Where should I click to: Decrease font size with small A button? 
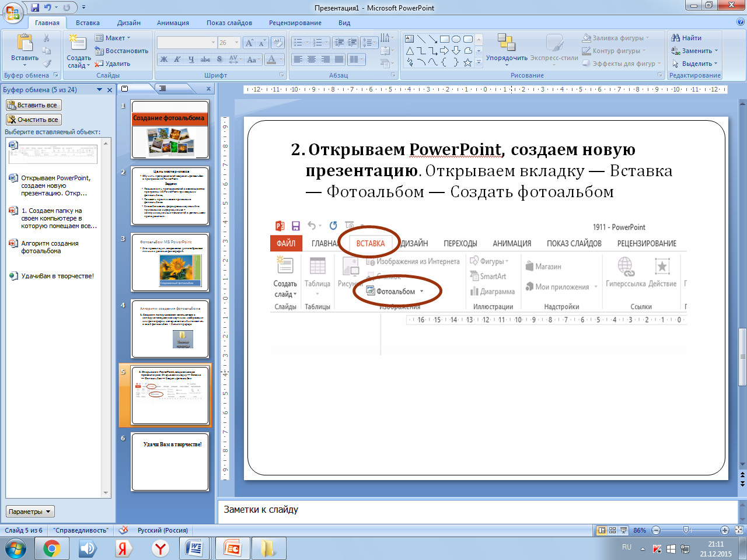pyautogui.click(x=262, y=43)
